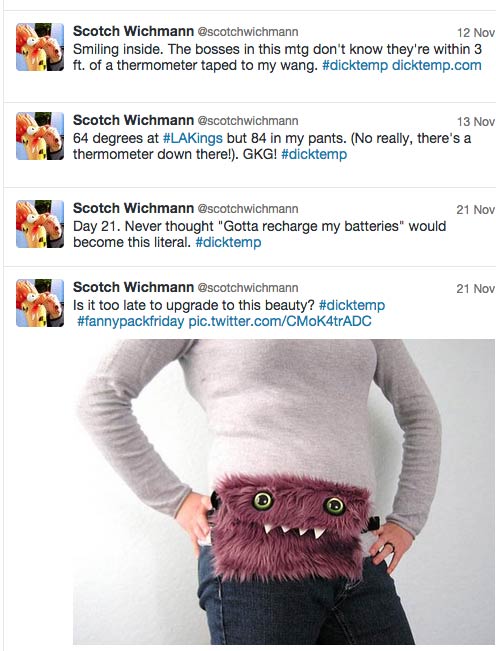The height and width of the screenshot is (651, 496).
Task: Open the #LAKings hashtag
Action: pyautogui.click(x=193, y=138)
